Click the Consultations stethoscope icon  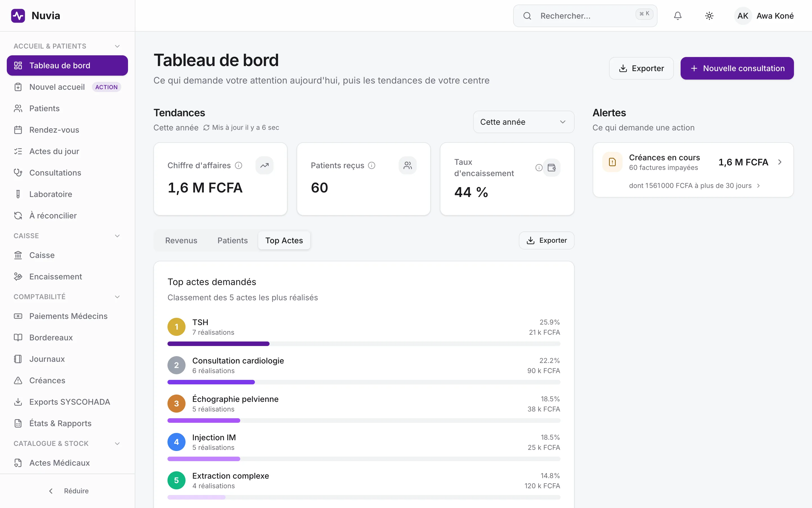point(18,173)
